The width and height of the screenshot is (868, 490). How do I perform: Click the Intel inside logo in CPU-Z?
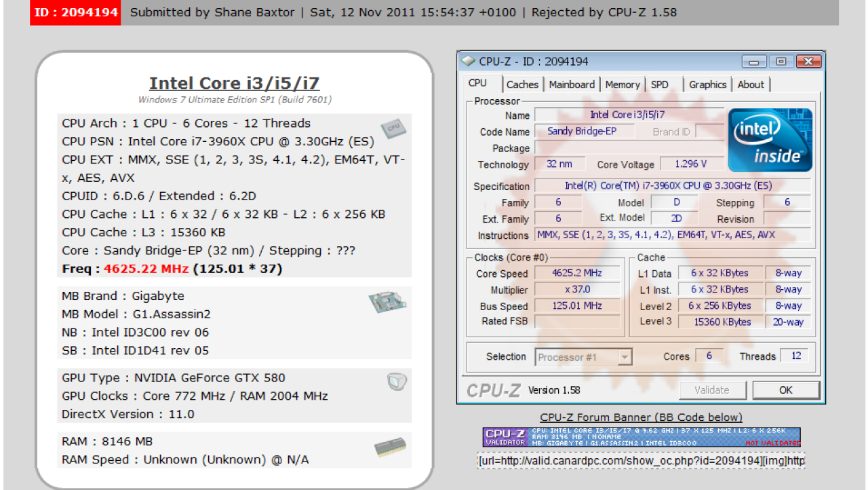coord(770,140)
